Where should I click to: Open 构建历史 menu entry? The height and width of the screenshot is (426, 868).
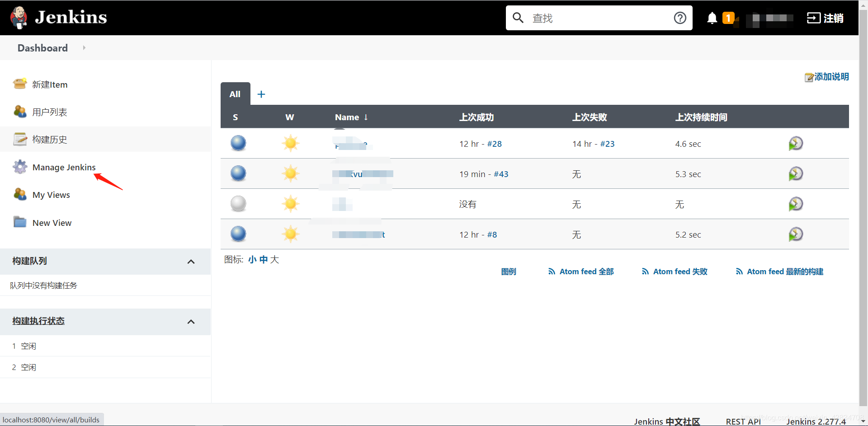(x=50, y=140)
